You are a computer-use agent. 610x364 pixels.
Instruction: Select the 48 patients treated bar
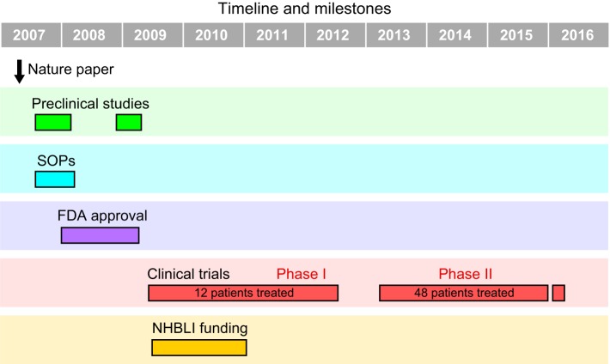464,293
